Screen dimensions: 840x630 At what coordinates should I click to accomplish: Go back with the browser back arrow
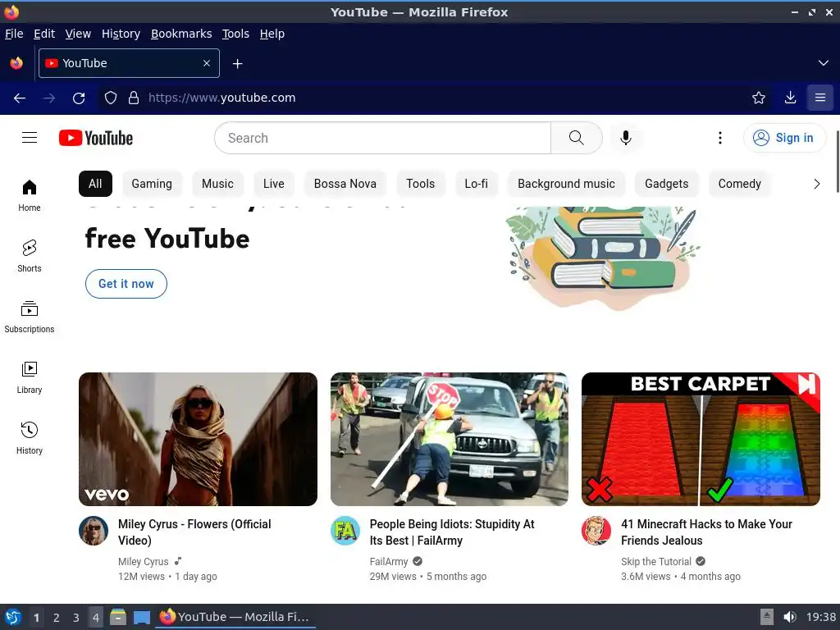click(x=20, y=98)
